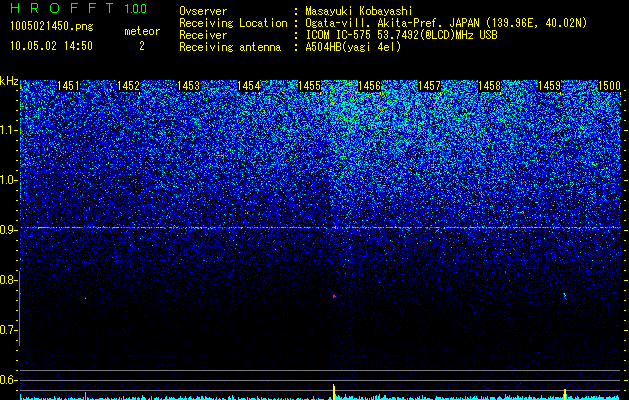Click the 1.0 kHz axis label
Image resolution: width=629 pixels, height=400 pixels.
pos(9,180)
